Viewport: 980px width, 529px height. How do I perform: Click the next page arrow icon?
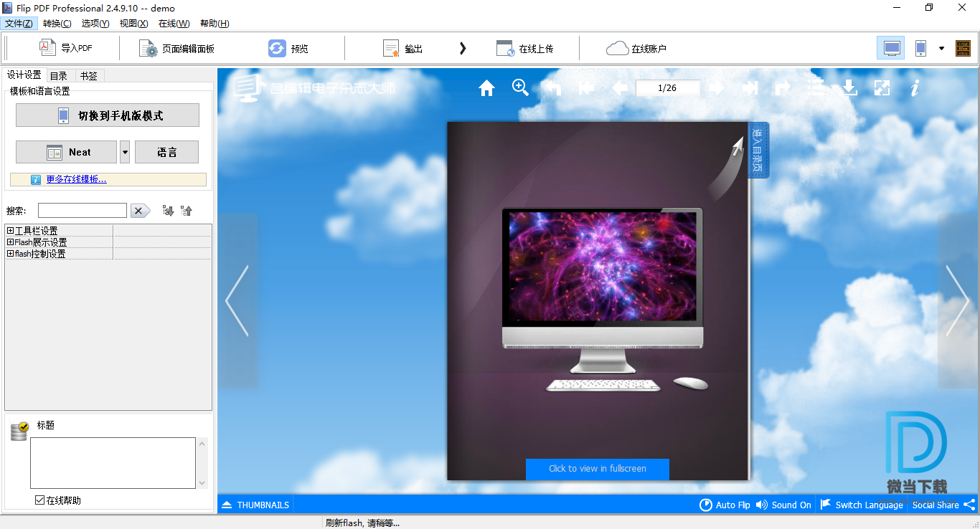point(716,88)
